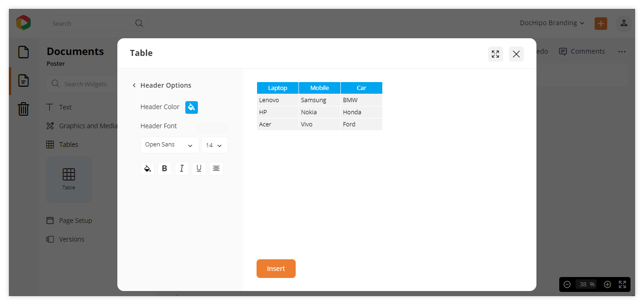Click the Mobile header cell

(319, 88)
